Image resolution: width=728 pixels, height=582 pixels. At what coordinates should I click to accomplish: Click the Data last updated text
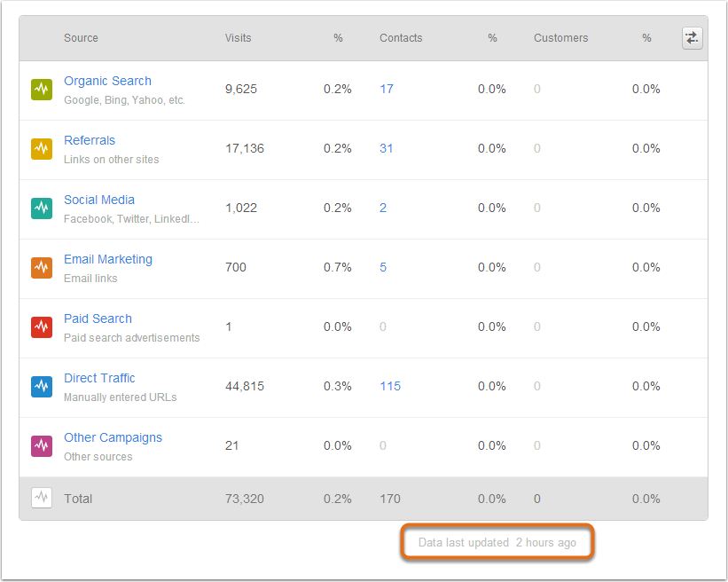pyautogui.click(x=497, y=542)
